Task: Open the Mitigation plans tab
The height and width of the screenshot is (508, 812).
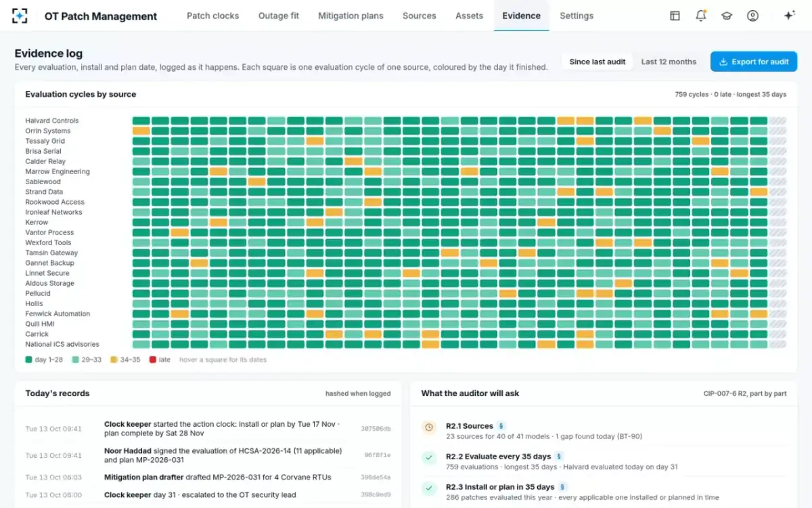Action: click(351, 16)
